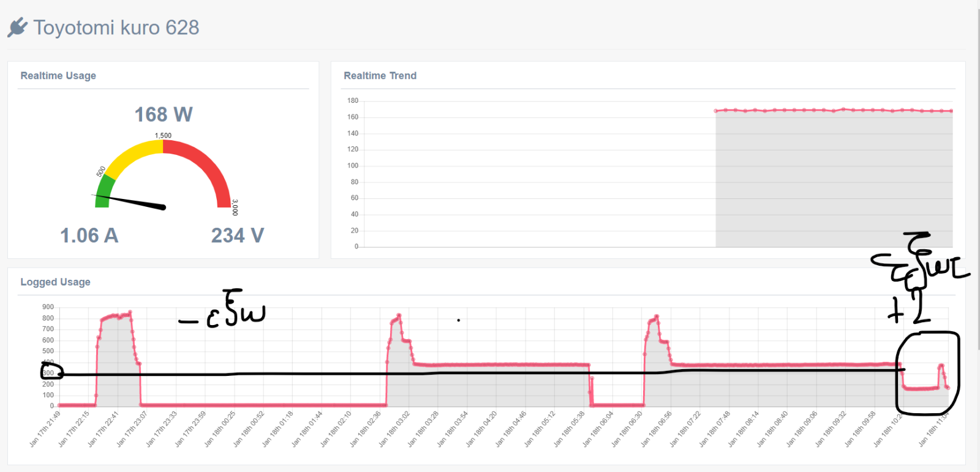Click the first data point of the Realtime Trend line

coord(716,111)
